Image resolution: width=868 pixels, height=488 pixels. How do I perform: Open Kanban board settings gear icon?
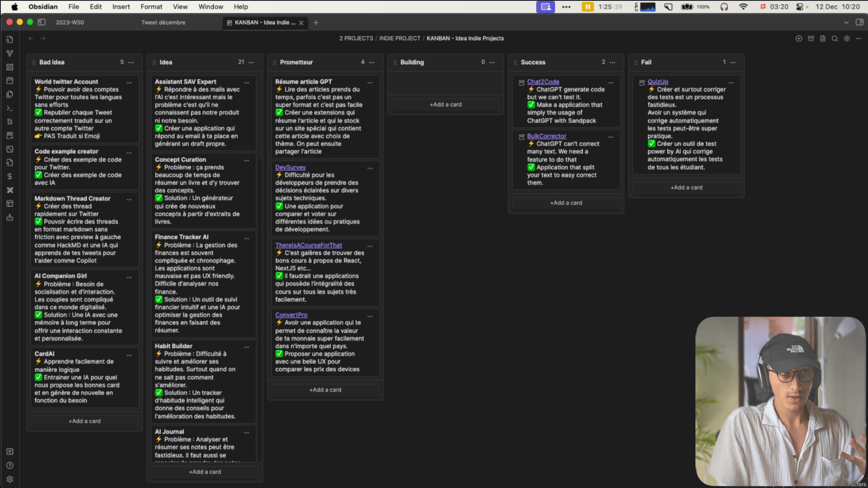click(x=847, y=38)
